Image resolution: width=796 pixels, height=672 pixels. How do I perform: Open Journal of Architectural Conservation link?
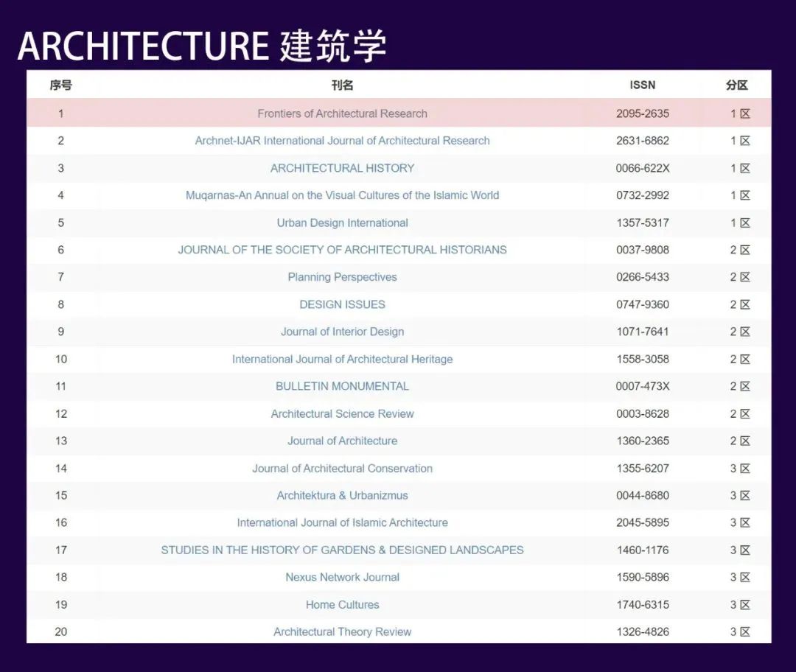pyautogui.click(x=342, y=468)
